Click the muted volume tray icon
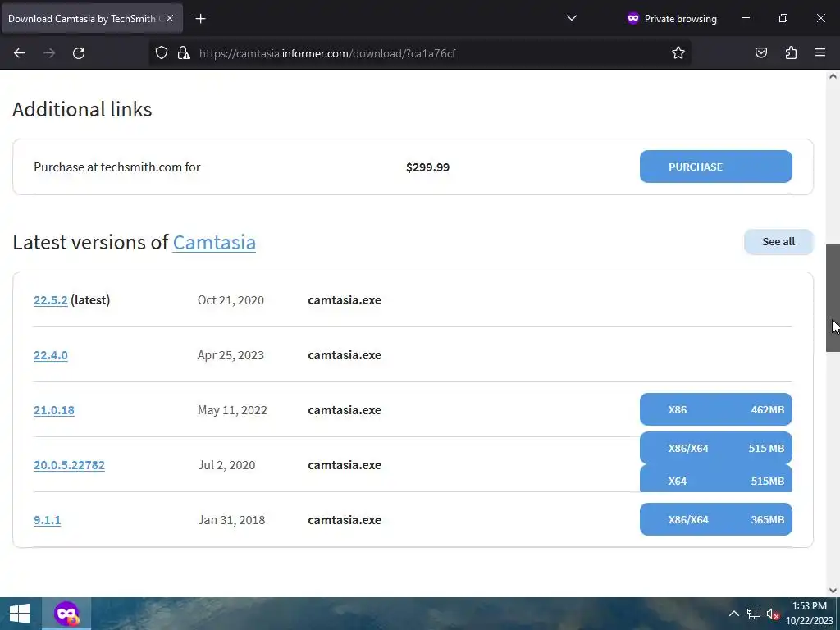Viewport: 840px width, 630px height. [x=773, y=614]
